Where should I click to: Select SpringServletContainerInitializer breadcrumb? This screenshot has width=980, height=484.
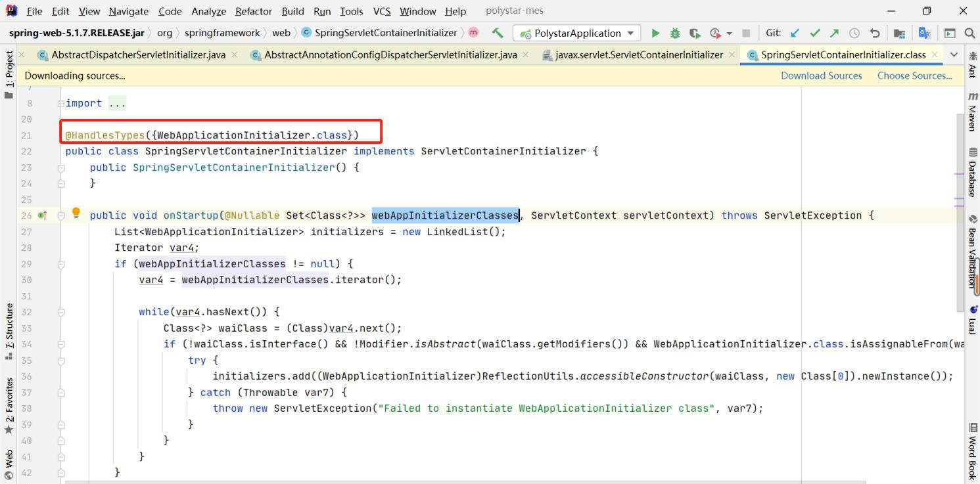tap(379, 33)
